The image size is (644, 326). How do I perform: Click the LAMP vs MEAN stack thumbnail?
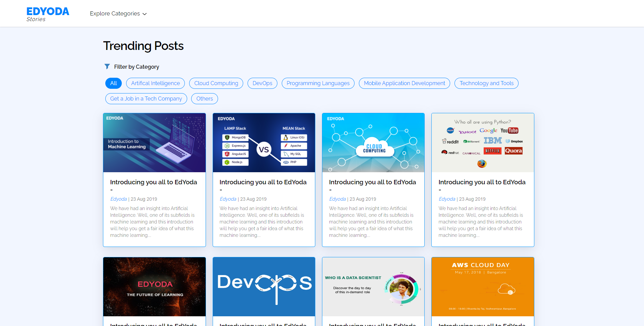(x=264, y=142)
